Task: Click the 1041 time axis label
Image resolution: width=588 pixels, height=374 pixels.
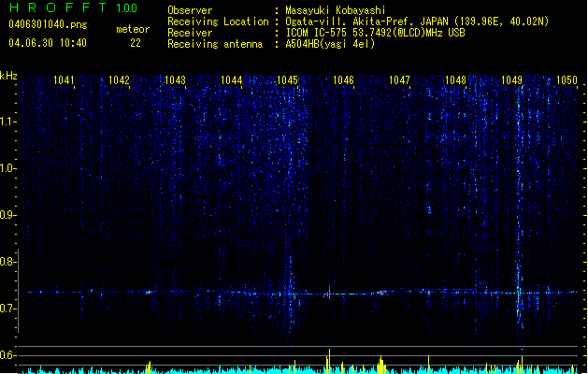Action: (64, 80)
